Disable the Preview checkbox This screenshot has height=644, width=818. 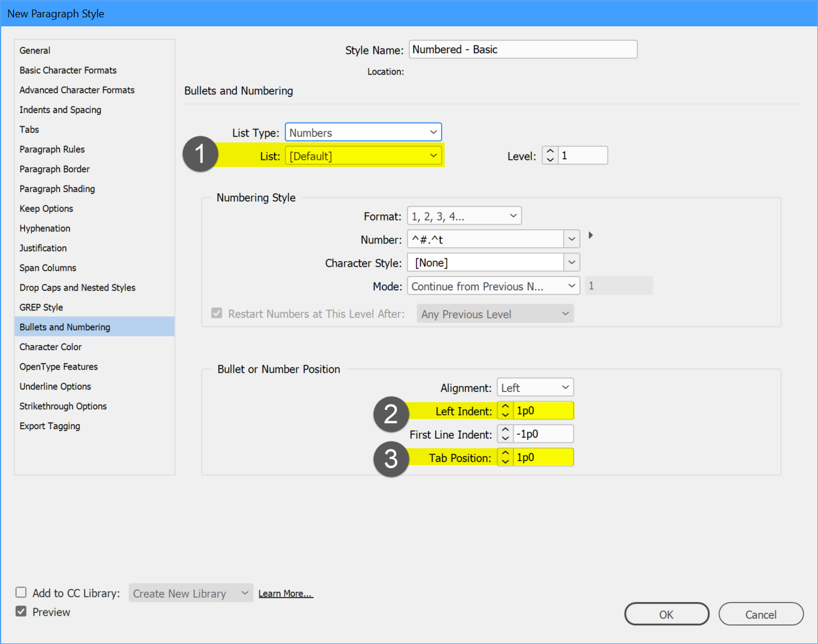coord(21,611)
